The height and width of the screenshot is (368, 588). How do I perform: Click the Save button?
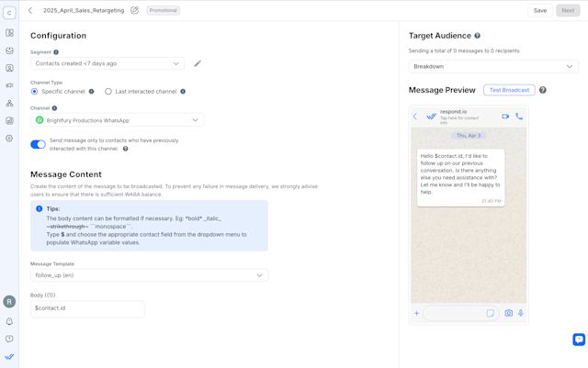pos(540,10)
